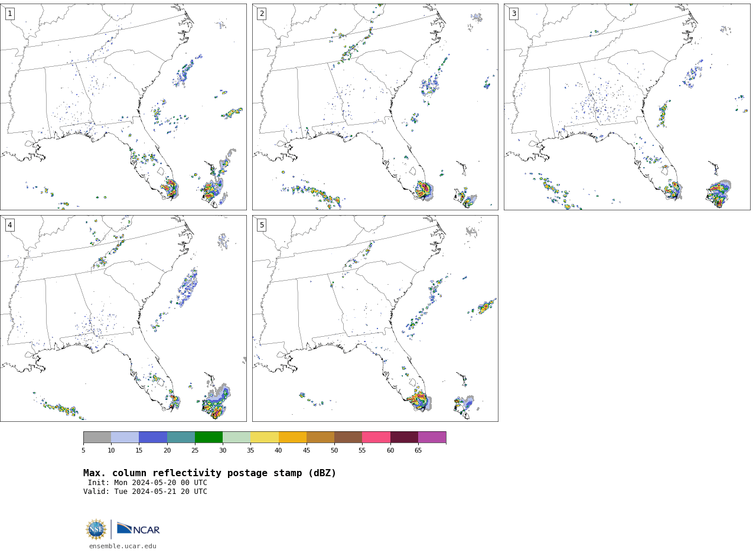Click the Max. column reflectivity title
756x553 pixels.
210,473
